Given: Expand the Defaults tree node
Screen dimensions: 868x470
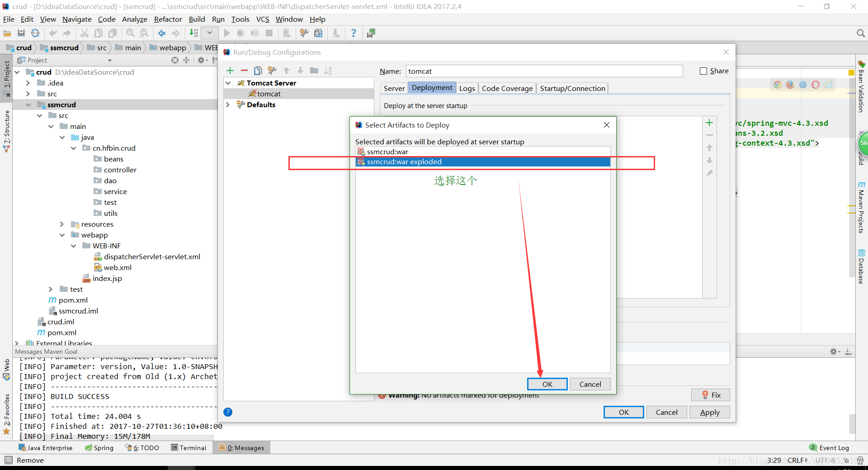Looking at the screenshot, I should [x=228, y=104].
